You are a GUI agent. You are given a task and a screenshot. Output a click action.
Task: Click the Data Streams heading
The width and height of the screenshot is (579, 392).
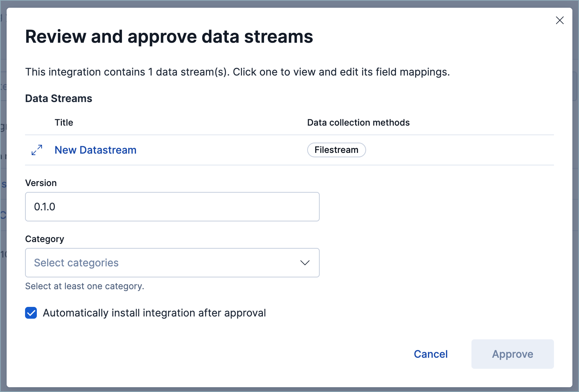pyautogui.click(x=59, y=98)
